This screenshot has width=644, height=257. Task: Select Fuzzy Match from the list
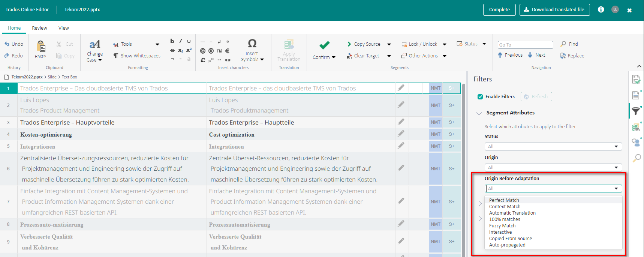coord(502,226)
